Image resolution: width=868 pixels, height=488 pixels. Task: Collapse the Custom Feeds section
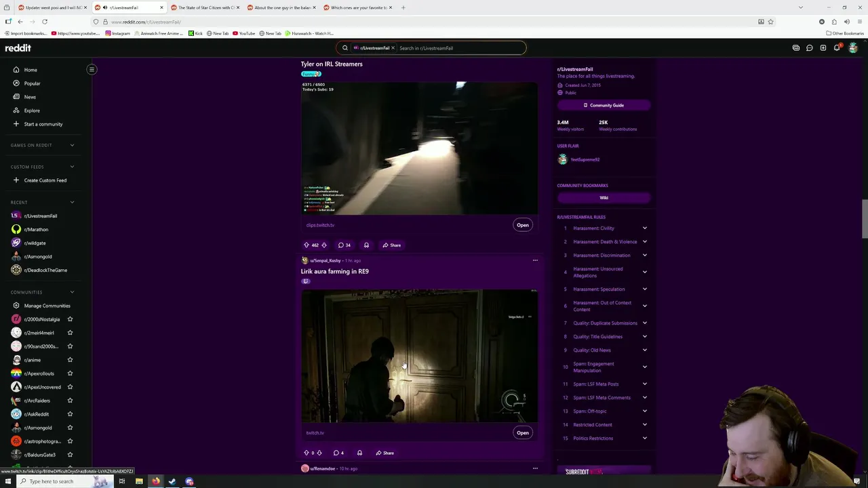pyautogui.click(x=72, y=167)
